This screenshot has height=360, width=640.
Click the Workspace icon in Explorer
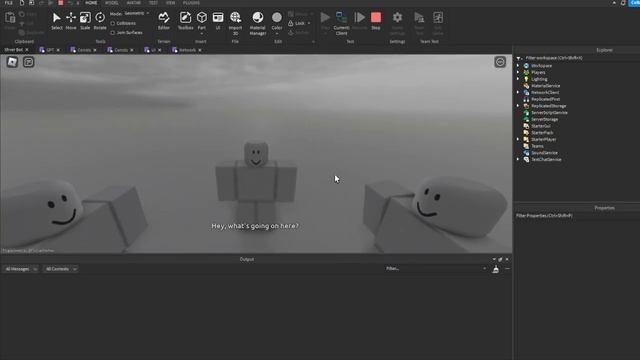[x=526, y=65]
